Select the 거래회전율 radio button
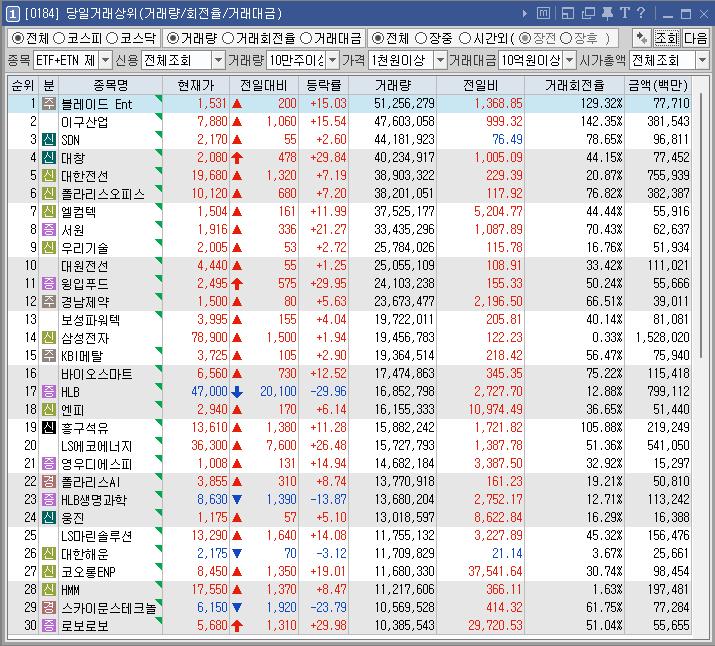Screen dimensions: 715x646 (228, 38)
